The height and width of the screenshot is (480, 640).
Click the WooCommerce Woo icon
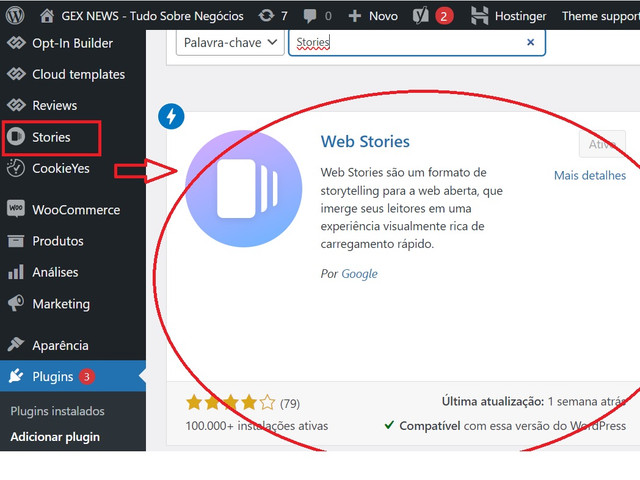[16, 208]
